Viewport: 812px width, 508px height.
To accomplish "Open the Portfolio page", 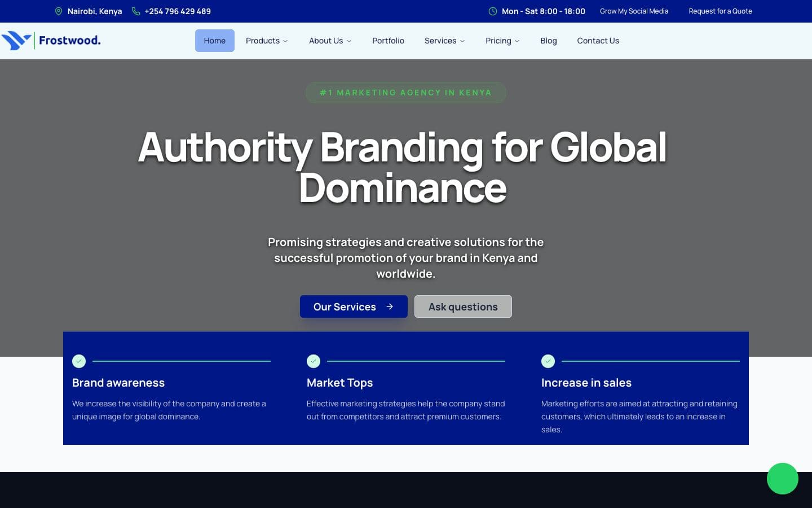I will [388, 41].
